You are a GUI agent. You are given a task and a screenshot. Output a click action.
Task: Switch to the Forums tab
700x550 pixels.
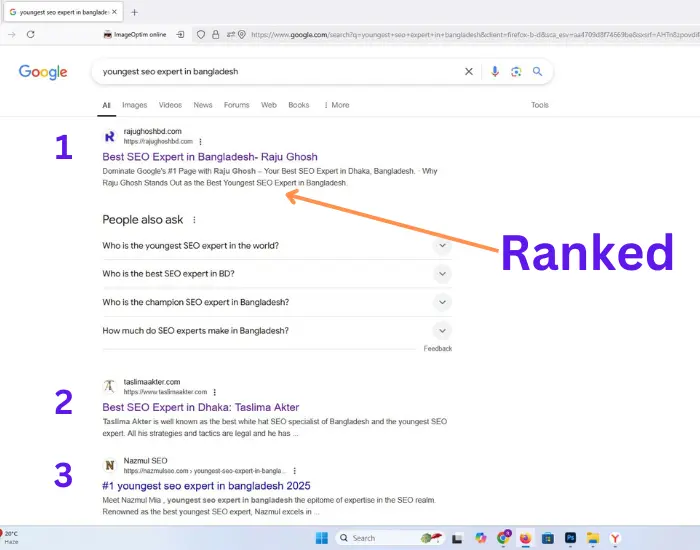point(237,105)
